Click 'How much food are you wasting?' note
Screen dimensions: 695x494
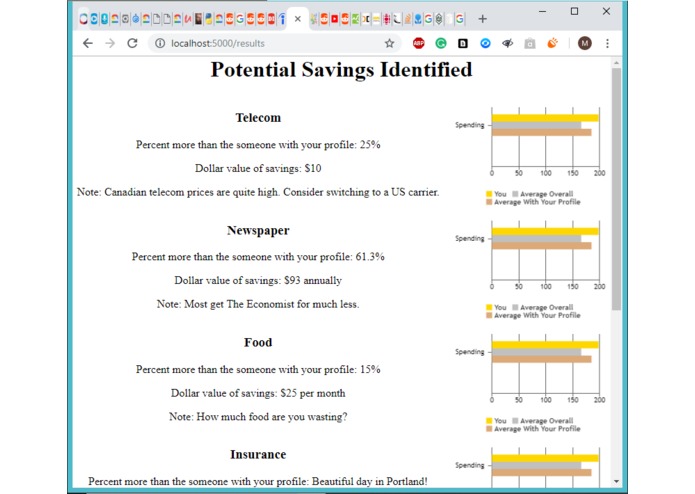258,417
